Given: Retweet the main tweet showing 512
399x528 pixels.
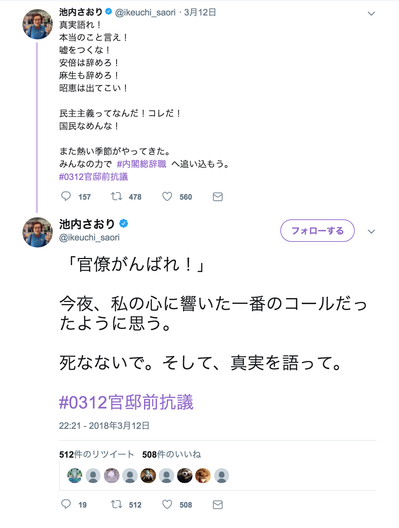Looking at the screenshot, I should [x=117, y=504].
